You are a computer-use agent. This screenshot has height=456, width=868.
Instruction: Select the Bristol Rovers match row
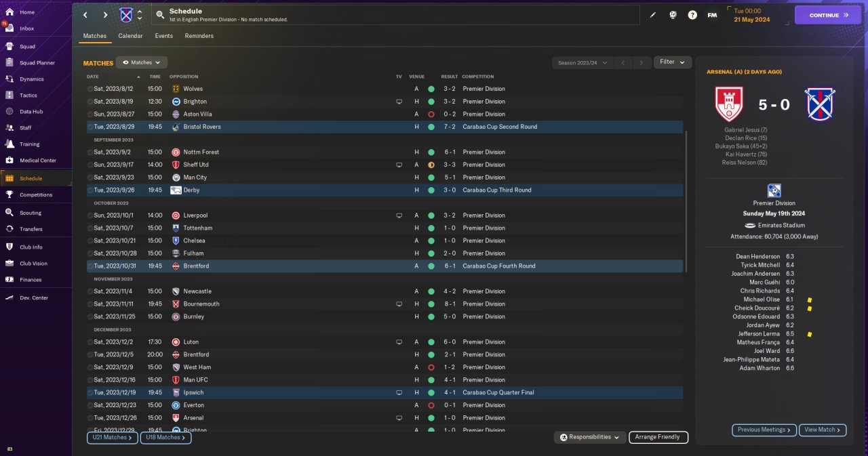pyautogui.click(x=384, y=127)
